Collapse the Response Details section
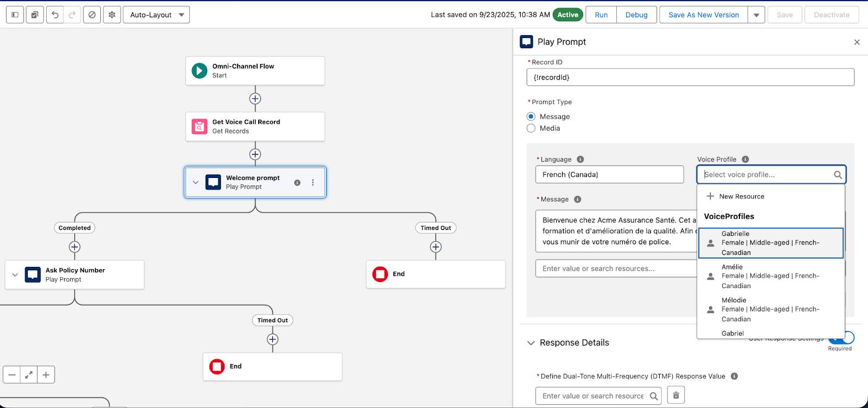Screen dimensions: 868x408 531,343
